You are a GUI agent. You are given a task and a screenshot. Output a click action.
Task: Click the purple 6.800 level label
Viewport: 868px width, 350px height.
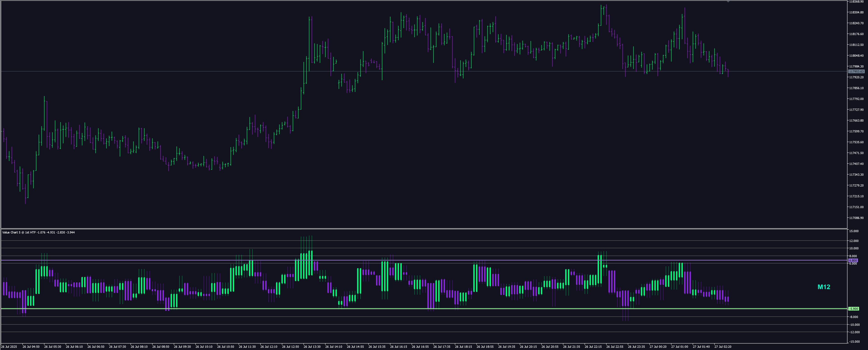click(x=853, y=260)
